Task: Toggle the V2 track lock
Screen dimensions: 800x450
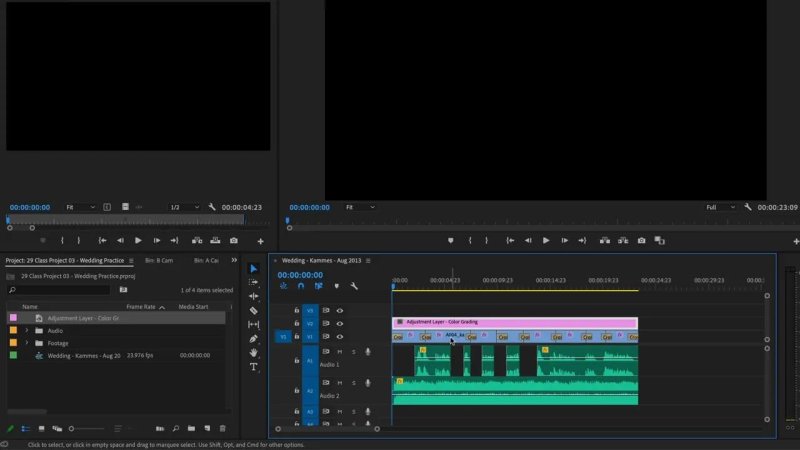Action: pos(296,323)
